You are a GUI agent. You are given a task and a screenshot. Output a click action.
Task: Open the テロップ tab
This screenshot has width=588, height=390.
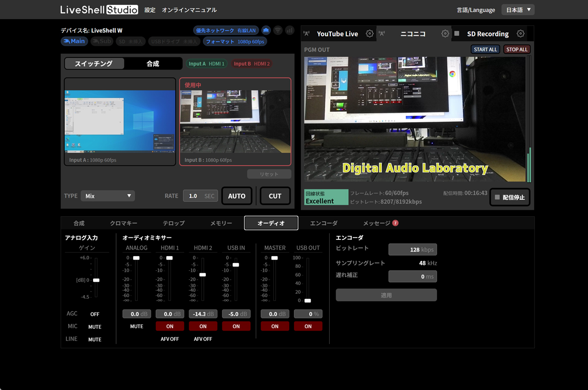[173, 223]
